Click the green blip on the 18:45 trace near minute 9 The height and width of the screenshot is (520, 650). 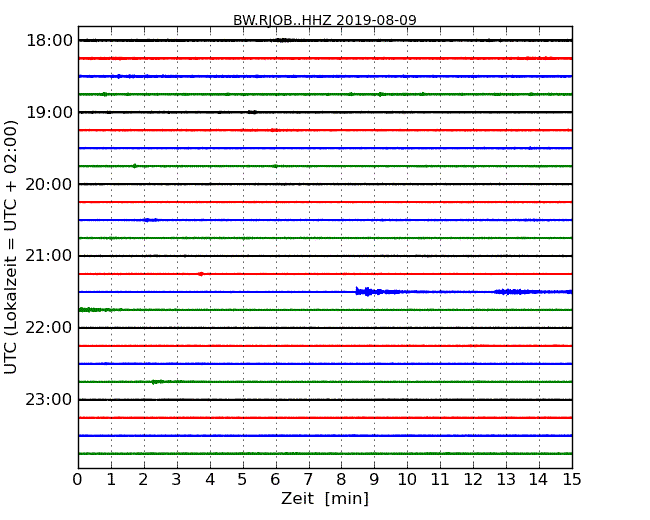pos(380,94)
